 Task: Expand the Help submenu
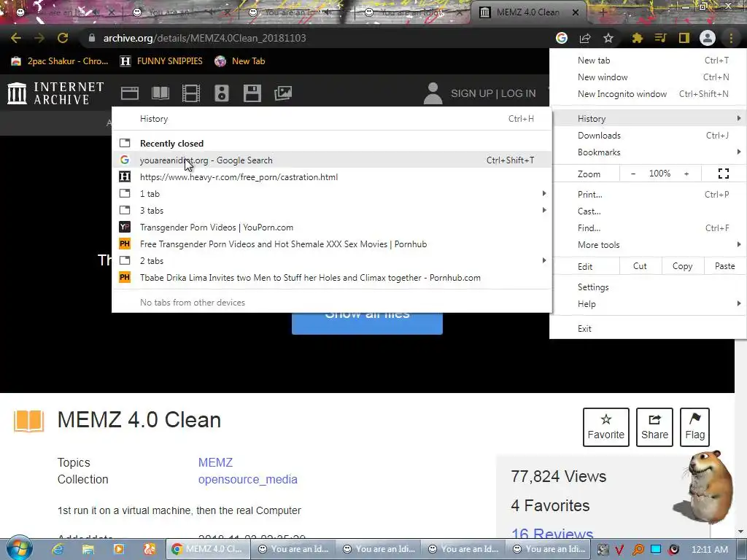click(x=648, y=304)
